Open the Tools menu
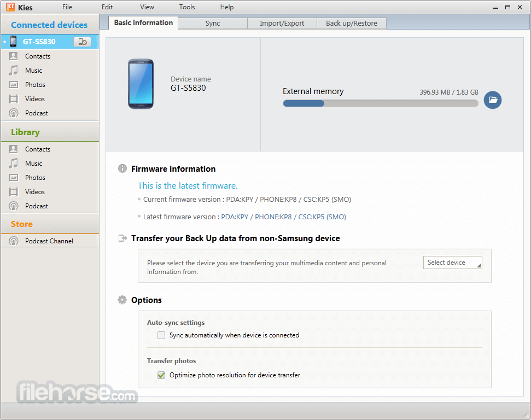 pyautogui.click(x=187, y=7)
